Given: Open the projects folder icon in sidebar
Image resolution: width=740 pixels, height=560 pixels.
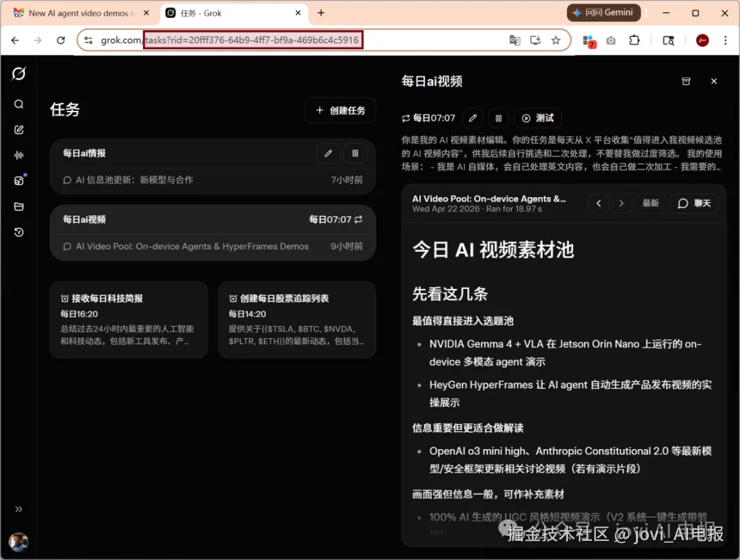Looking at the screenshot, I should click(19, 207).
